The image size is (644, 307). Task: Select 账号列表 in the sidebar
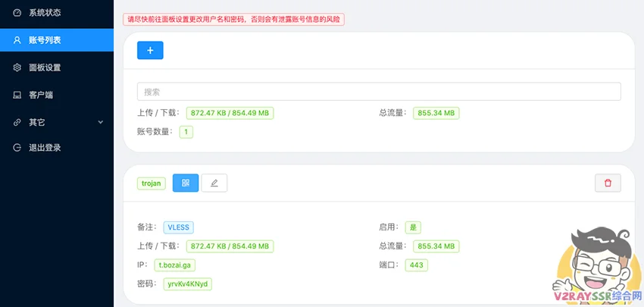pos(57,40)
